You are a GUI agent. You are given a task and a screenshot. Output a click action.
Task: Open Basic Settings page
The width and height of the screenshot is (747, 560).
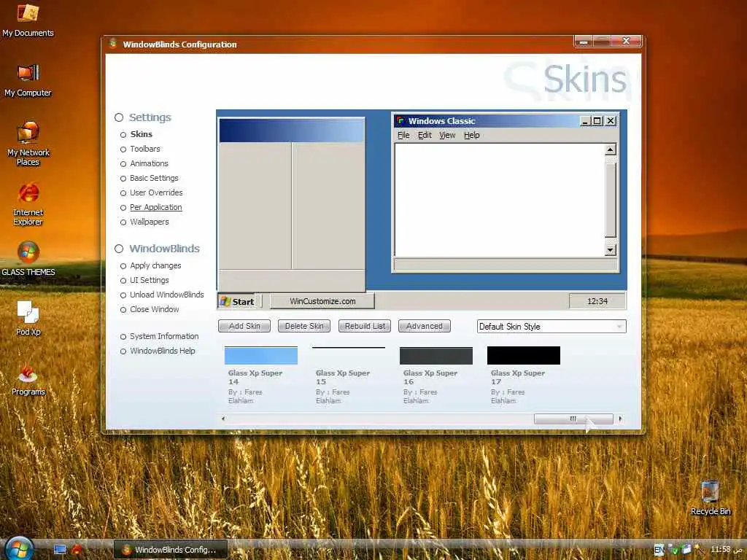pos(154,178)
